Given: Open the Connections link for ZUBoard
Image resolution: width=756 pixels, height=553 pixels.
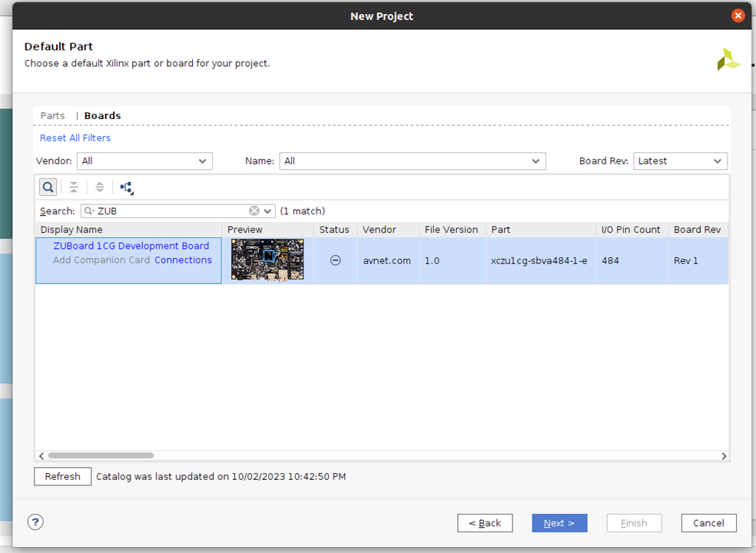Looking at the screenshot, I should 183,260.
